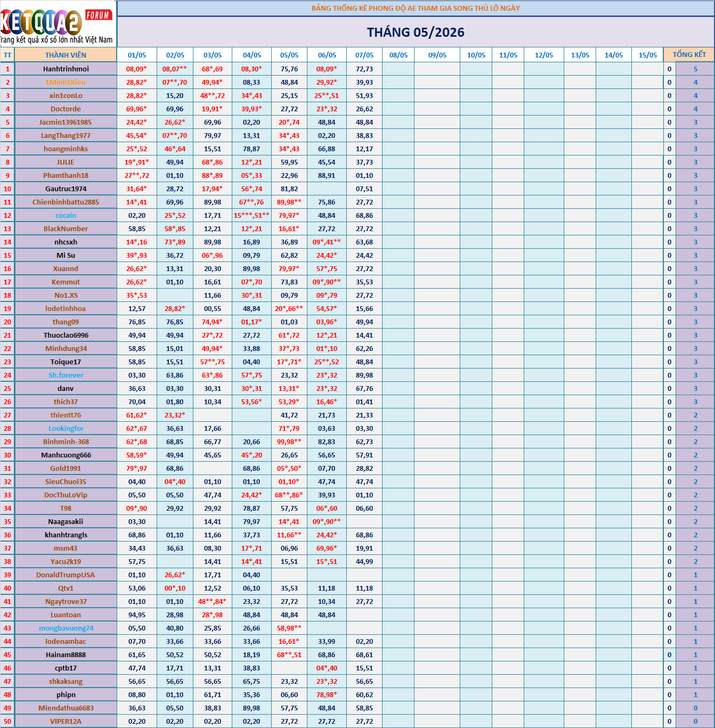Click DocThuLoVip's 05/05 cell 68**,86*
The height and width of the screenshot is (728, 715).
pos(289,495)
